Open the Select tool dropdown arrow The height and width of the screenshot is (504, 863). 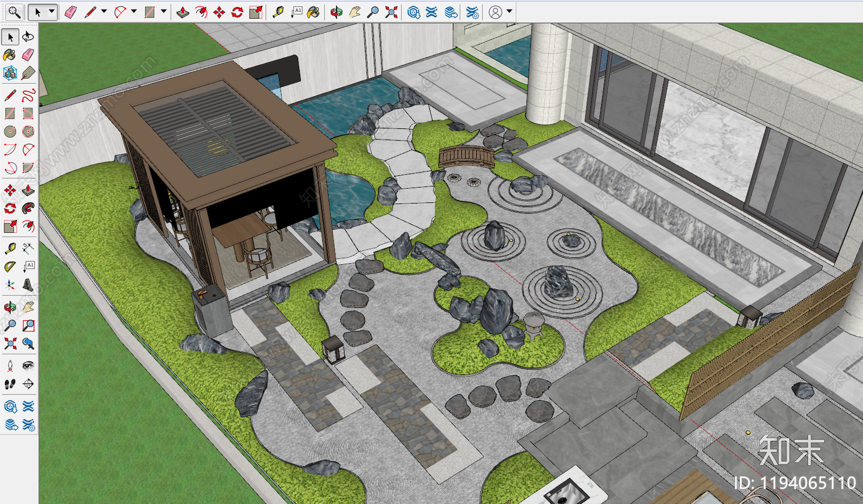click(52, 11)
